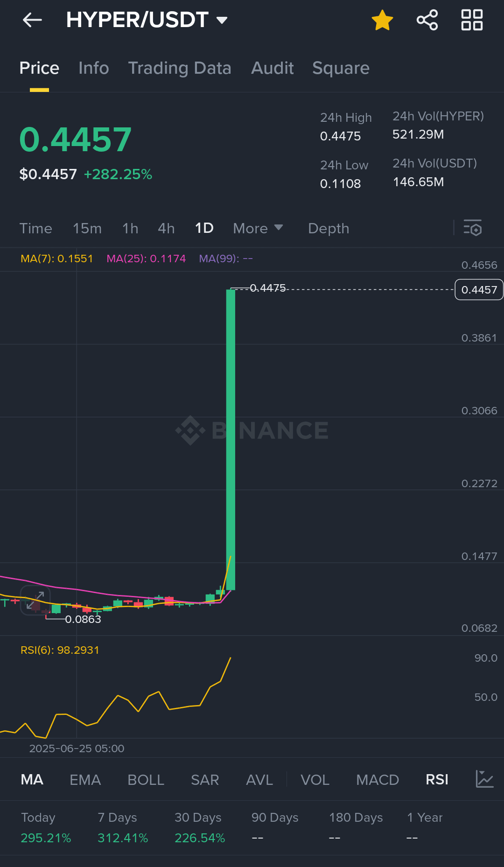Go back using the left arrow

32,20
